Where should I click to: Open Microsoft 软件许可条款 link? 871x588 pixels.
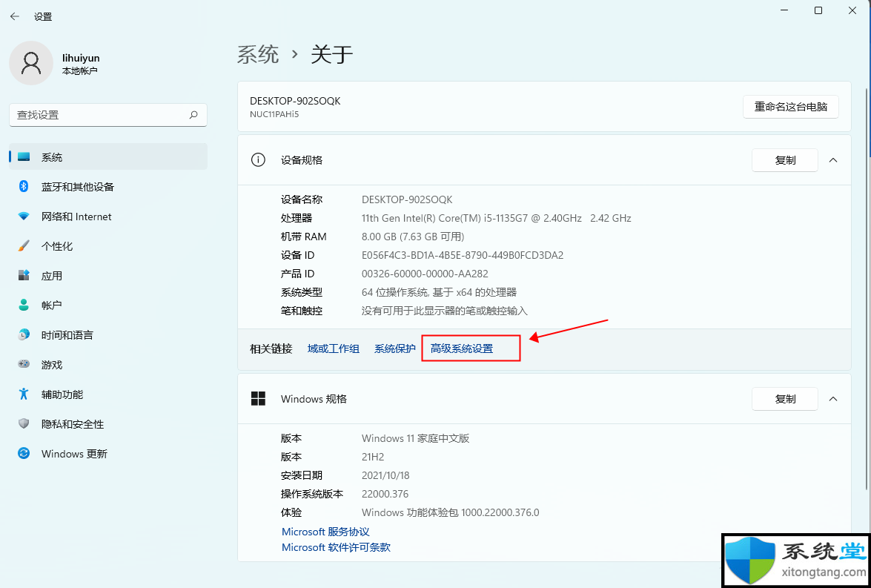click(336, 547)
